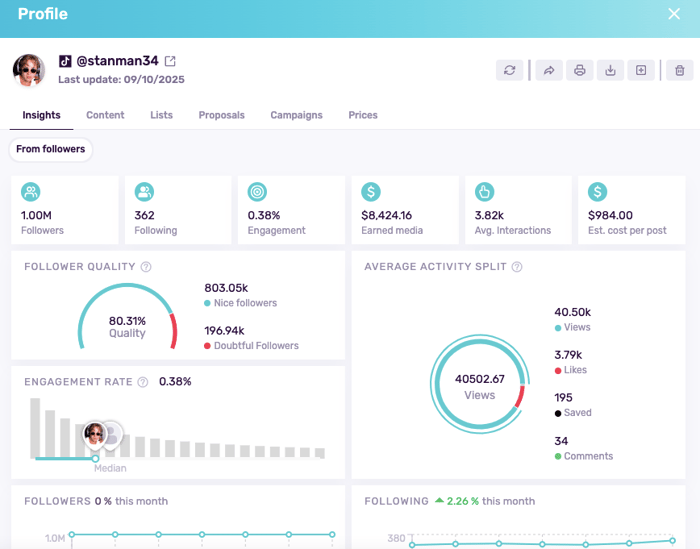Screen dimensions: 700x549
Task: Go to the Proposals tab
Action: coord(221,115)
